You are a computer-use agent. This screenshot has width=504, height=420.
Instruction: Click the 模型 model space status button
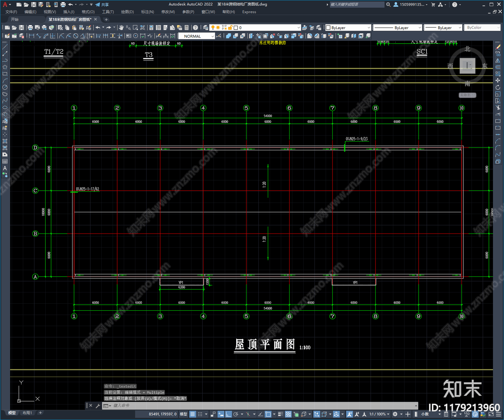click(183, 414)
